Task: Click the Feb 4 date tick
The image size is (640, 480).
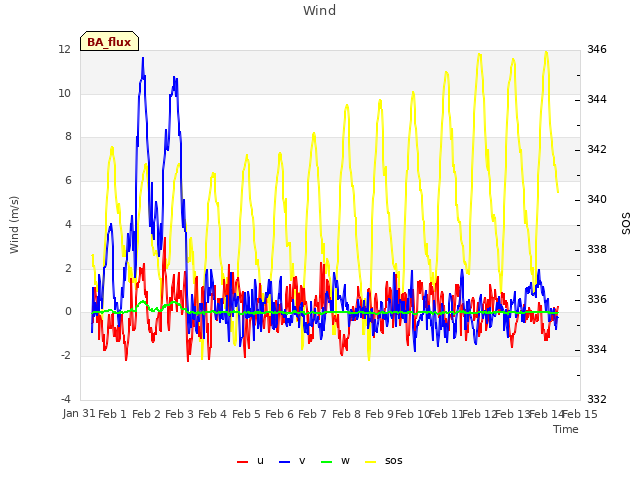Action: click(x=212, y=414)
